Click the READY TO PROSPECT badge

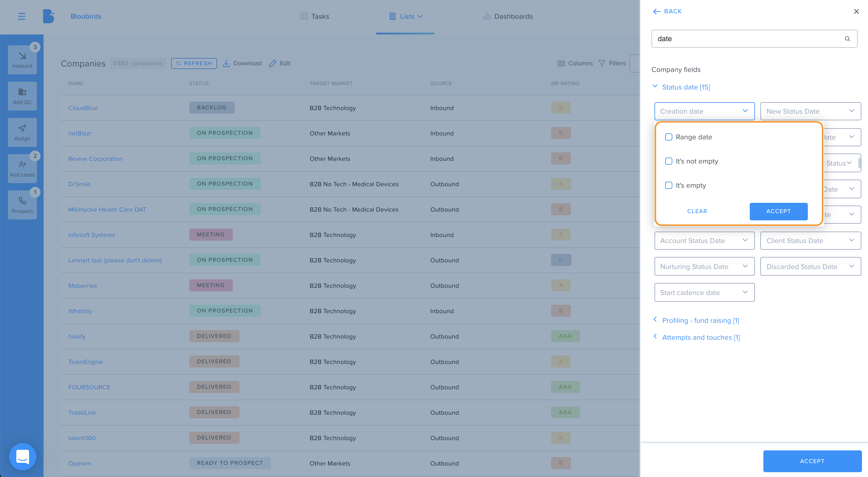230,463
